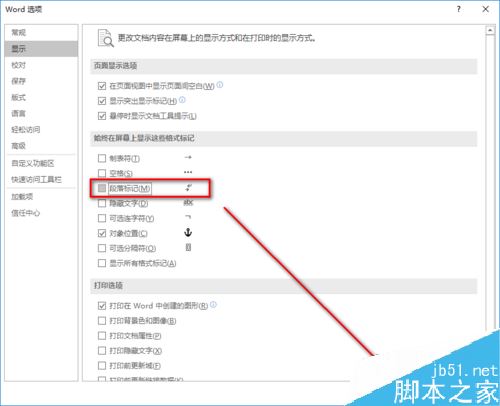Uncheck the 对象位置(C) checkbox
Viewport: 500px width, 406px height.
(102, 233)
